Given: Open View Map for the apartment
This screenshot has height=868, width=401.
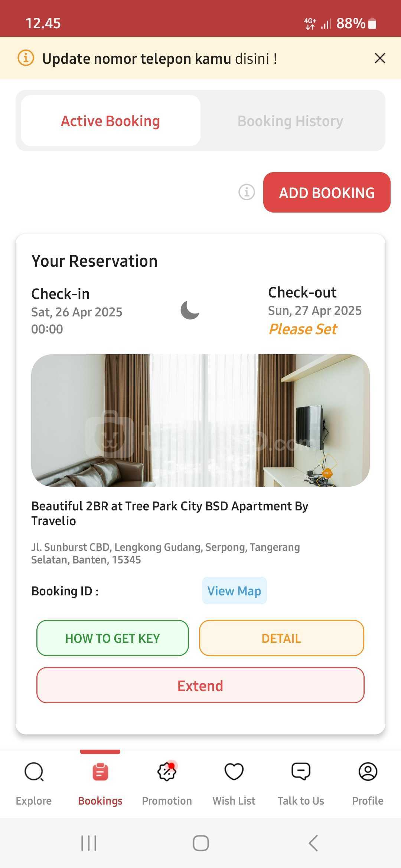Looking at the screenshot, I should tap(234, 591).
